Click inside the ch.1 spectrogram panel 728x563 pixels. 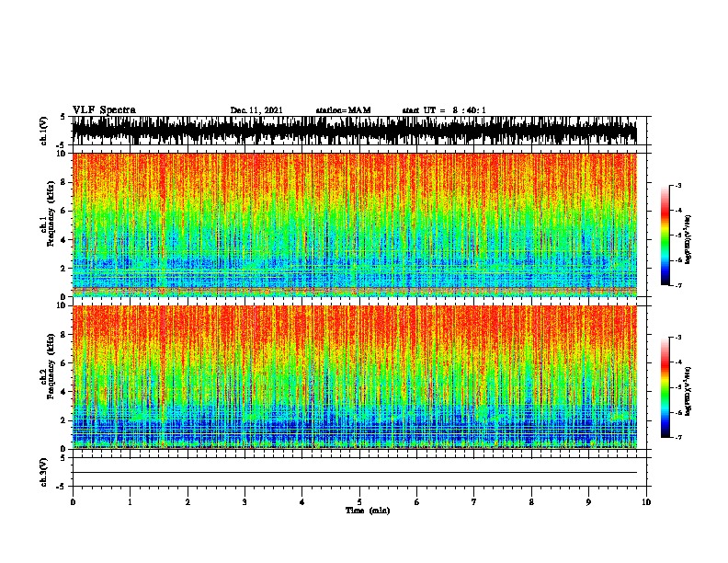click(354, 224)
